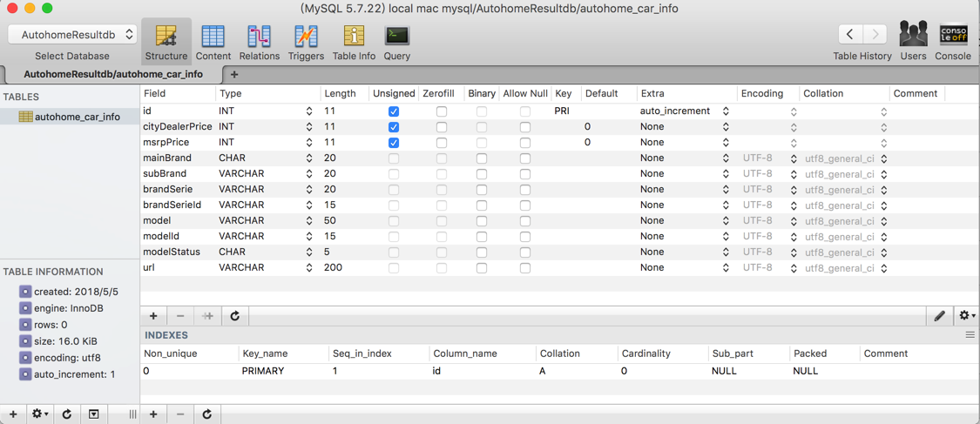This screenshot has width=980, height=424.
Task: Click the Cardinality column header
Action: 663,353
